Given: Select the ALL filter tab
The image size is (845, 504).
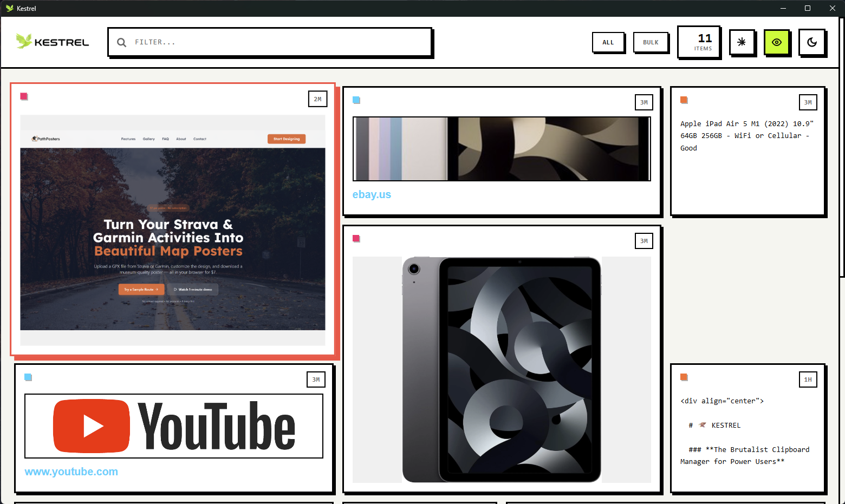Looking at the screenshot, I should [608, 42].
